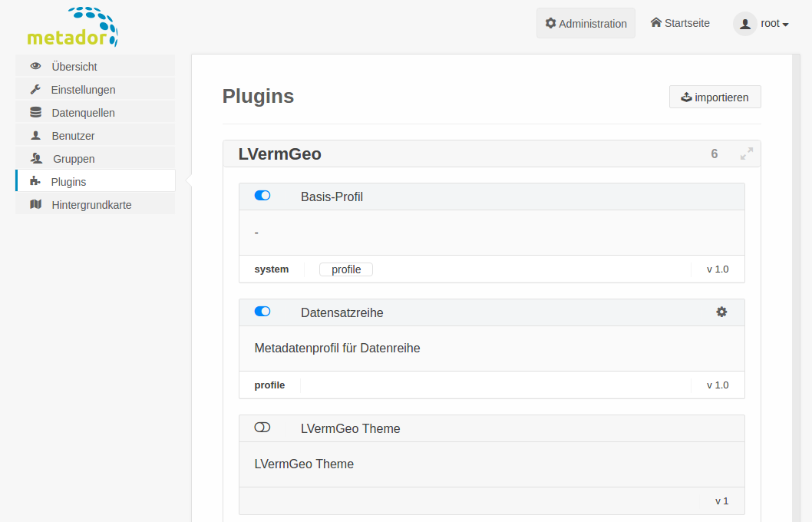
Task: Click the page vertical scrollbar
Action: click(x=797, y=288)
